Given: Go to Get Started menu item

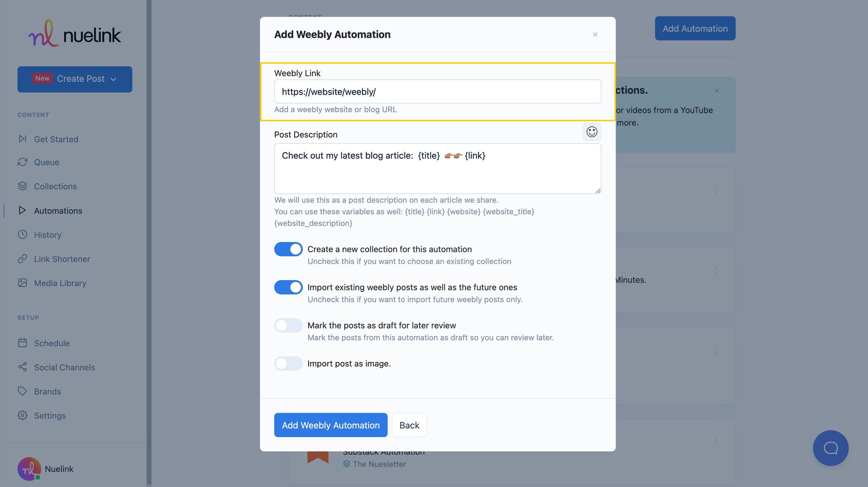Looking at the screenshot, I should click(x=56, y=139).
